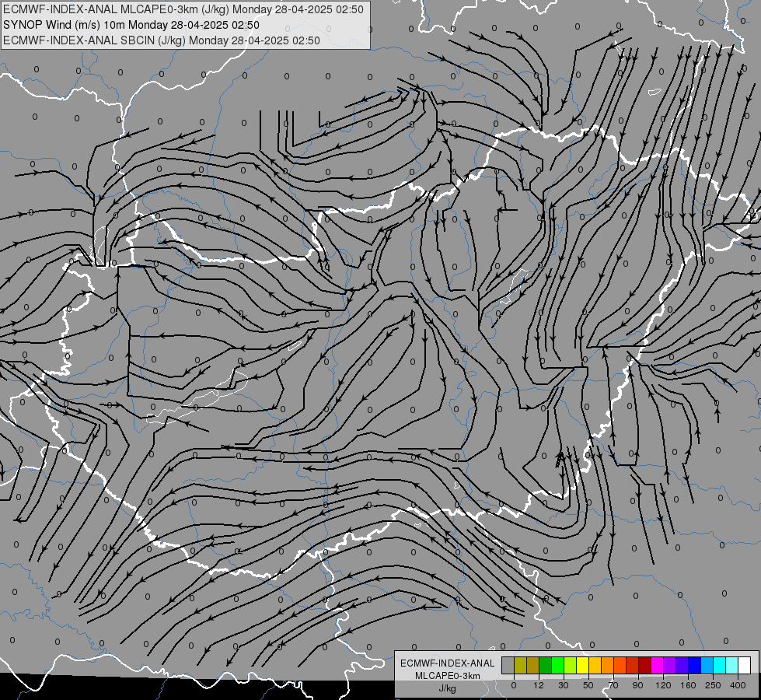The width and height of the screenshot is (761, 700).
Task: Pick the bright cyan legend swatch
Action: point(720,665)
